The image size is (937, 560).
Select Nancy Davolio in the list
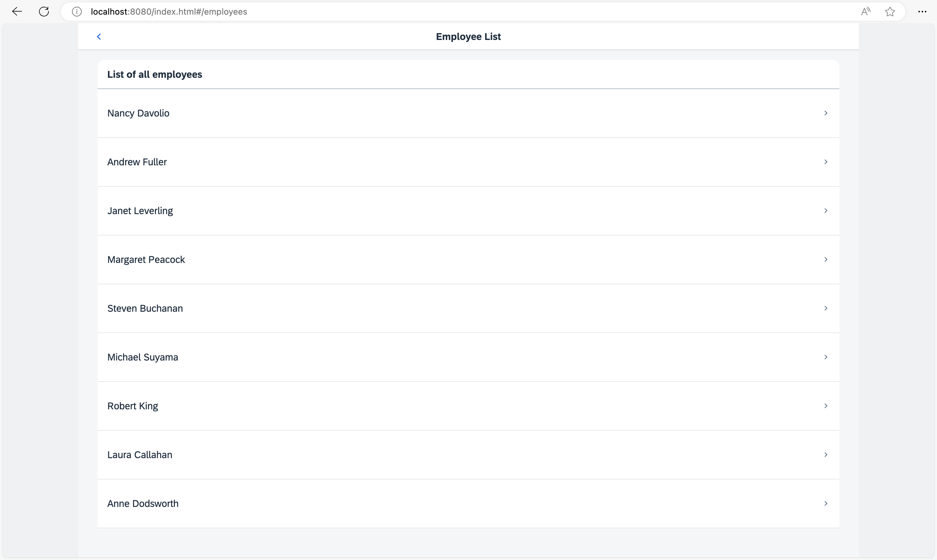pyautogui.click(x=468, y=113)
